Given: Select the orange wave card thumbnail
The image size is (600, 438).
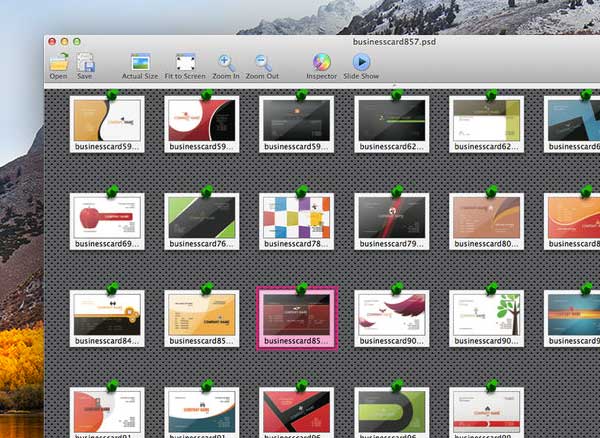Looking at the screenshot, I should coord(572,221).
